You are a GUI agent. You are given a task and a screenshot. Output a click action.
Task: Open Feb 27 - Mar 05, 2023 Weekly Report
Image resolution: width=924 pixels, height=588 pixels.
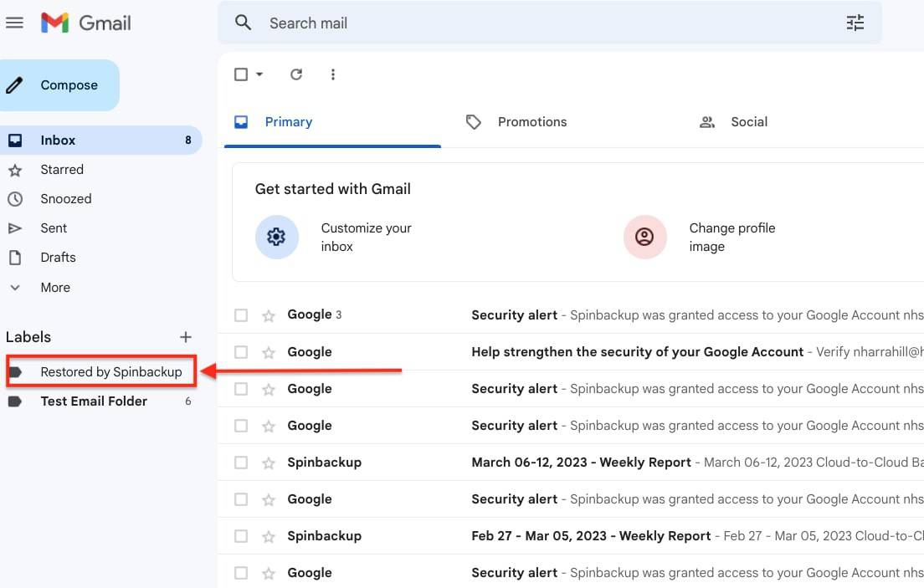coord(571,536)
